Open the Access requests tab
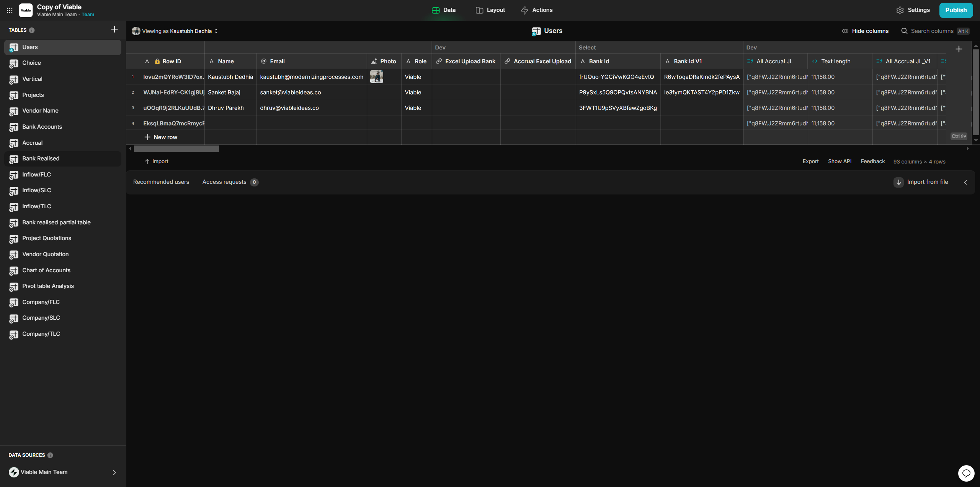980x487 pixels. tap(230, 182)
